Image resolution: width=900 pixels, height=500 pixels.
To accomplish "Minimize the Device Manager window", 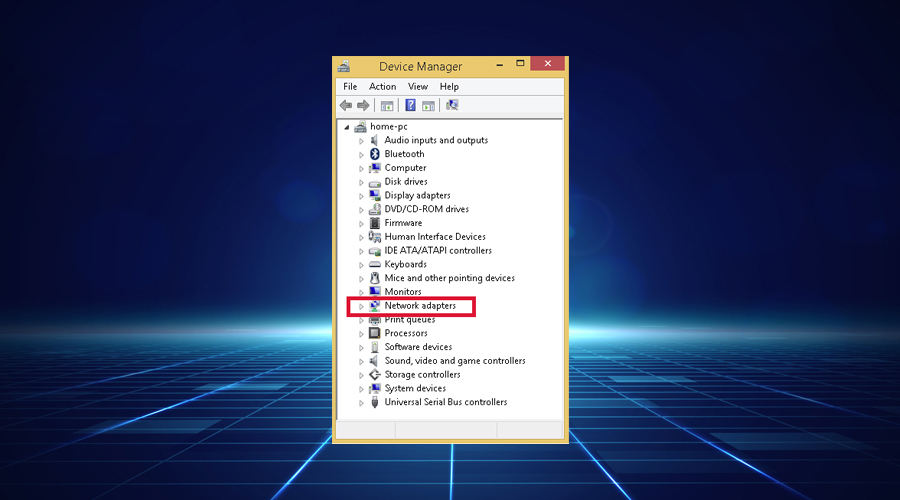I will [499, 64].
